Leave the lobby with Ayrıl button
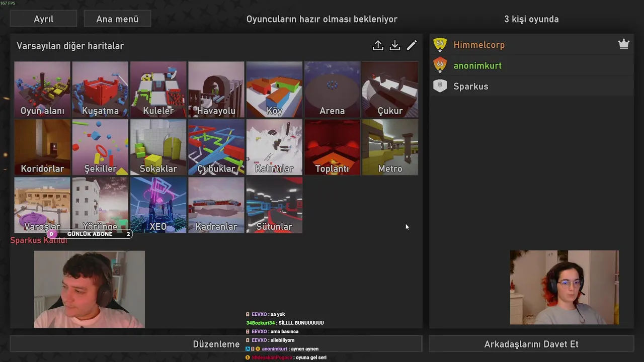The height and width of the screenshot is (362, 644). pos(44,19)
